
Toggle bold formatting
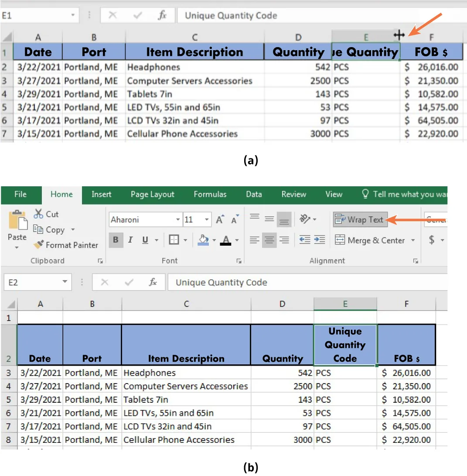(116, 240)
